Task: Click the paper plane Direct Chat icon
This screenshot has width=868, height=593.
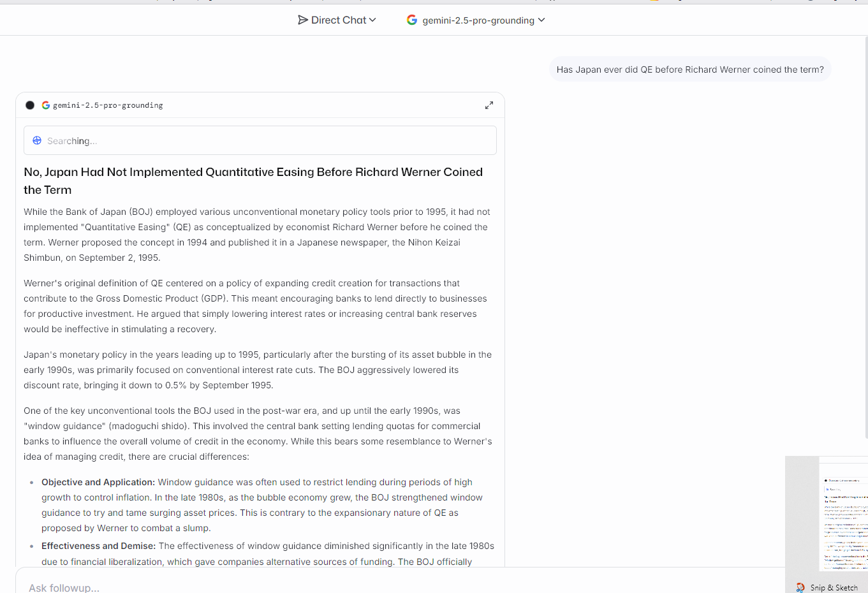Action: pos(303,20)
